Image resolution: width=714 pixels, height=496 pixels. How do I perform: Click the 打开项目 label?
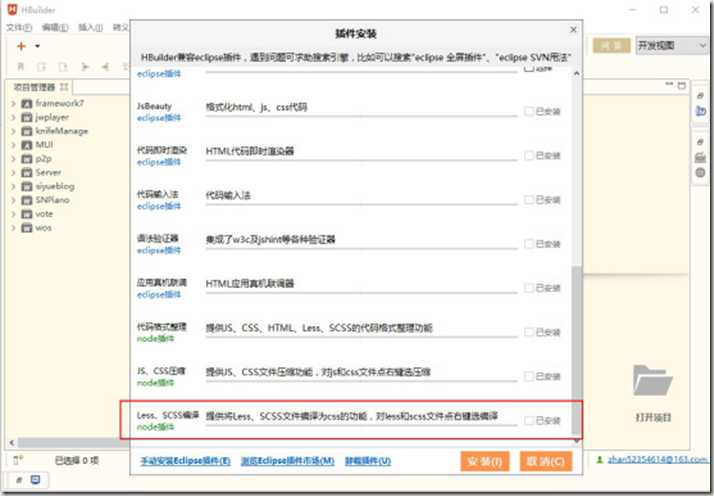click(x=653, y=417)
